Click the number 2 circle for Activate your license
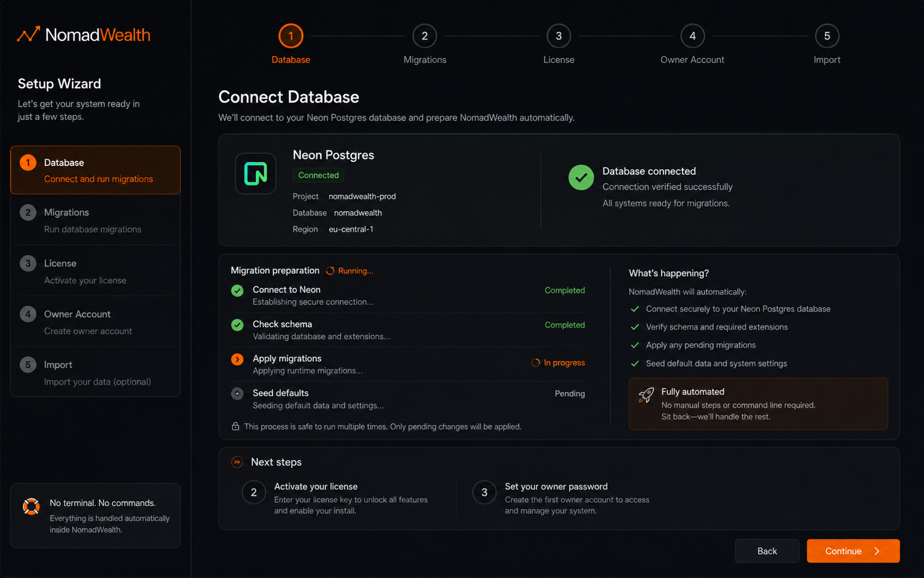 [x=254, y=493]
